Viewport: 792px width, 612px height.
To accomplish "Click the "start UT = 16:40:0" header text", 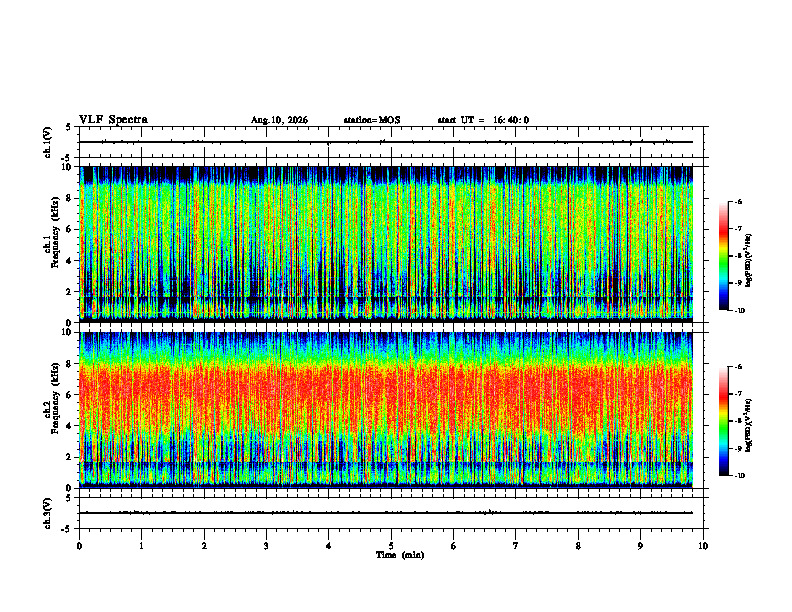I will [483, 120].
